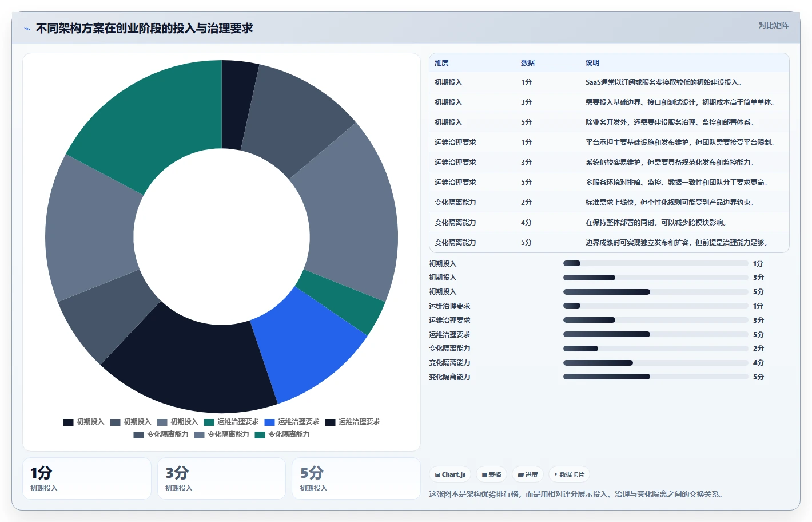Select the row starting 在保持整体部署的同时
Viewport: 812px width, 522px height.
pos(609,223)
